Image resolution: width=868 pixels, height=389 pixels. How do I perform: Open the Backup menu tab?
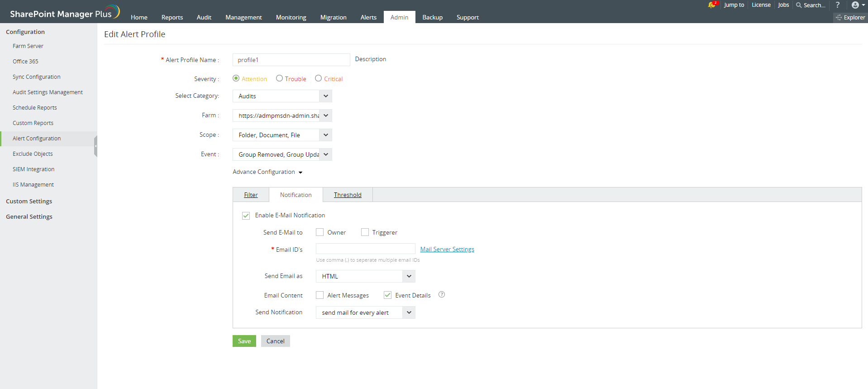click(432, 17)
